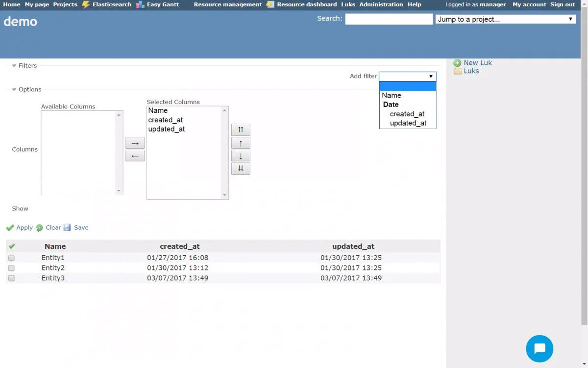Viewport: 588px width, 368px height.
Task: Focus the Search text field
Action: point(389,19)
